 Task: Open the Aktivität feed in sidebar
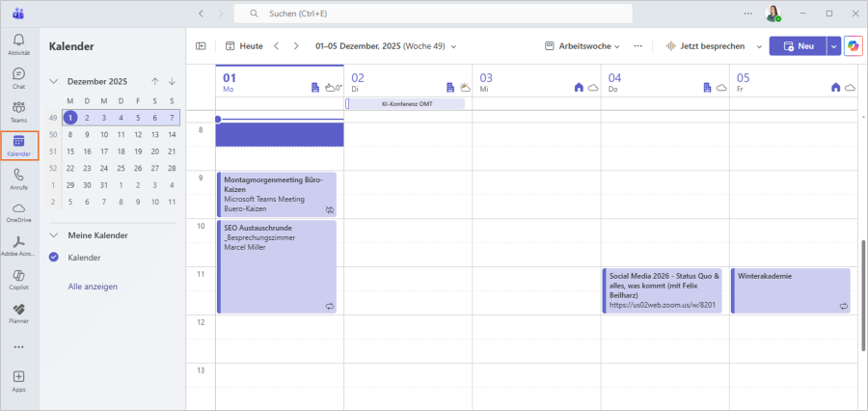[19, 44]
